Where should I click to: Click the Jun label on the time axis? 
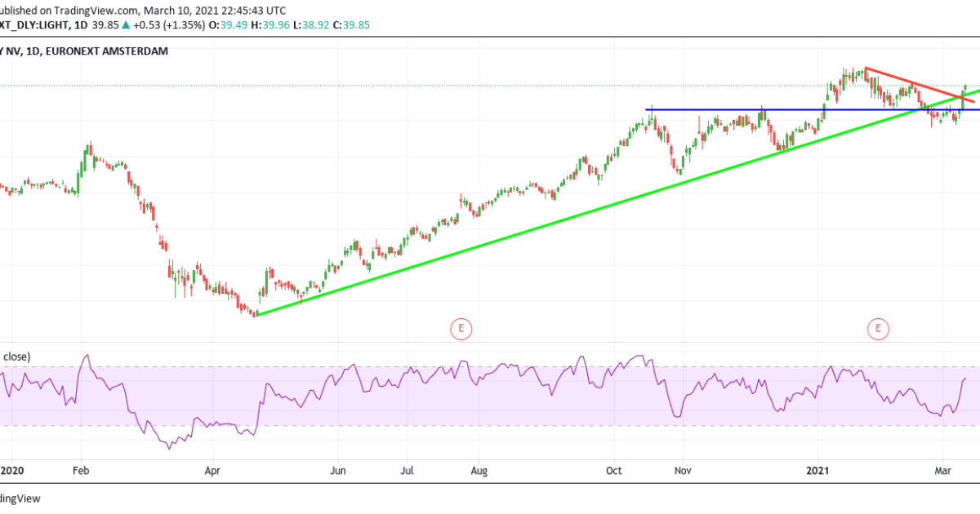339,471
